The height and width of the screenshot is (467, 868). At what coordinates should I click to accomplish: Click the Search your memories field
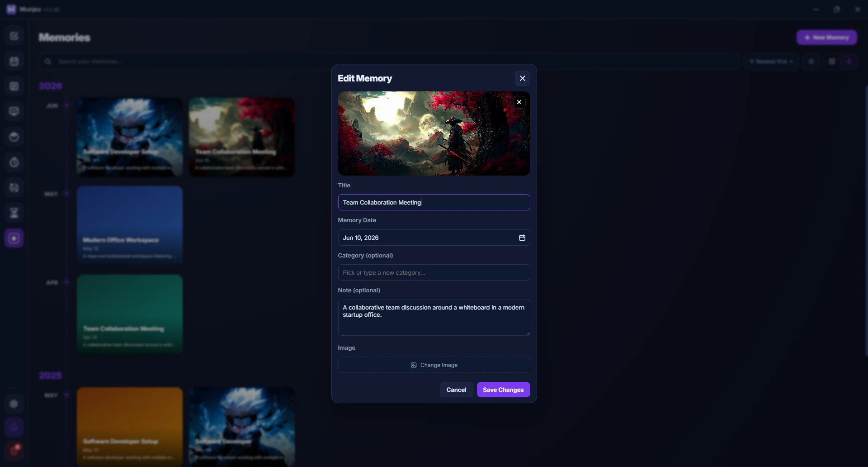coord(389,62)
